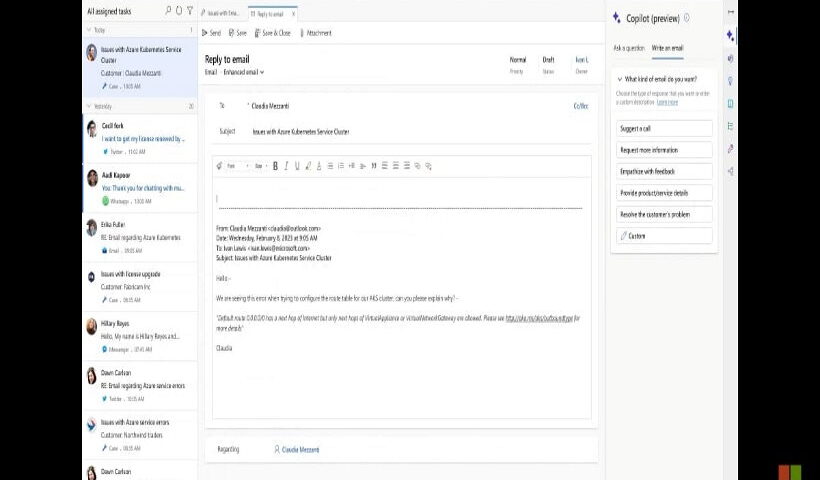
Task: Toggle Bold formatting
Action: [x=275, y=166]
